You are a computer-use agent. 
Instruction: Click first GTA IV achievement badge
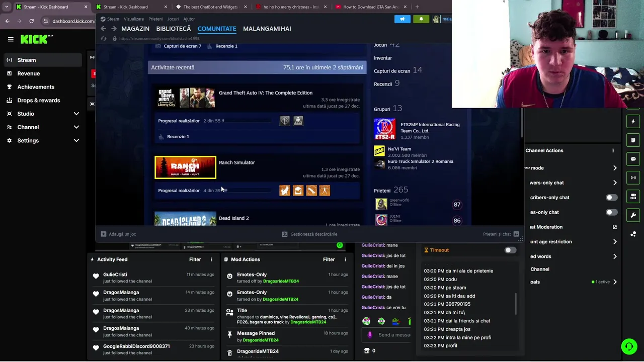coord(285,121)
